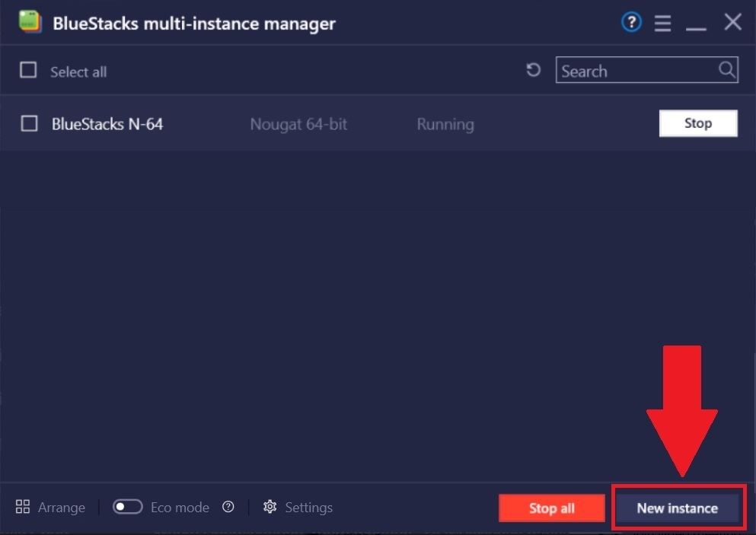
Task: Open Eco mode help icon
Action: pos(228,507)
